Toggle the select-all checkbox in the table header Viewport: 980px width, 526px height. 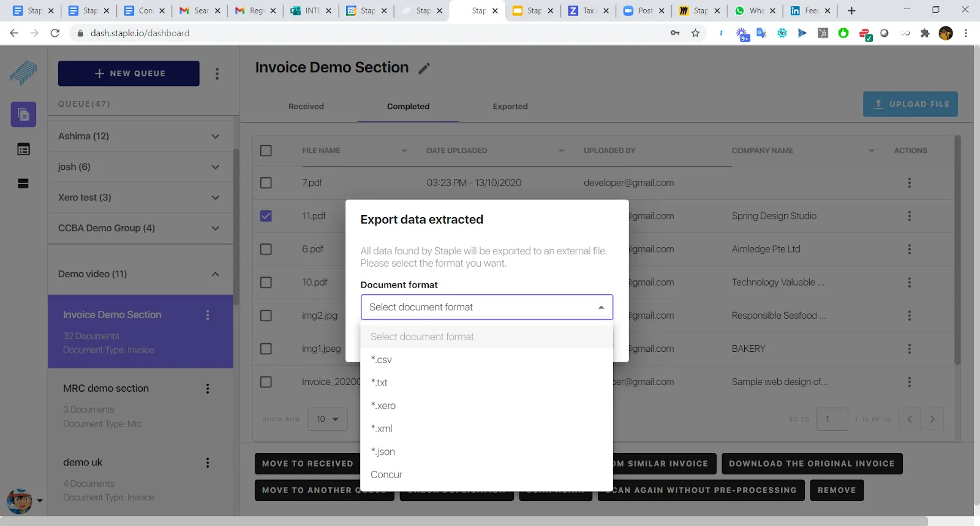tap(266, 151)
